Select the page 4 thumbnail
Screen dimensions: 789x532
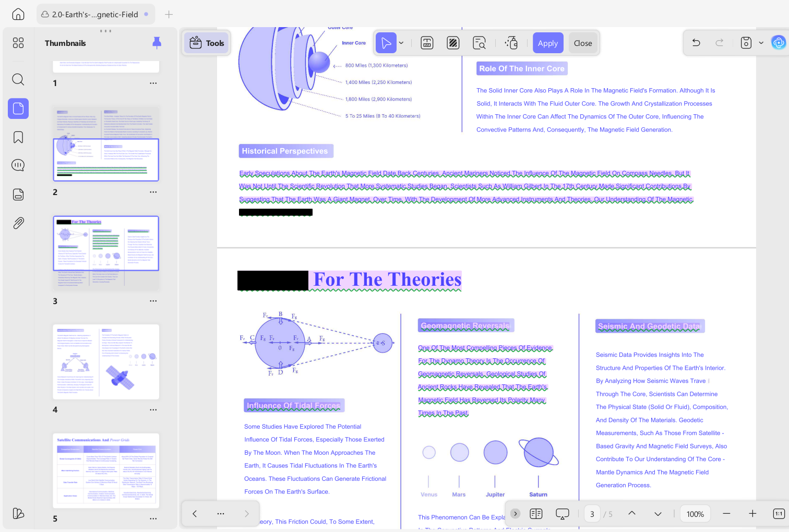pos(106,362)
